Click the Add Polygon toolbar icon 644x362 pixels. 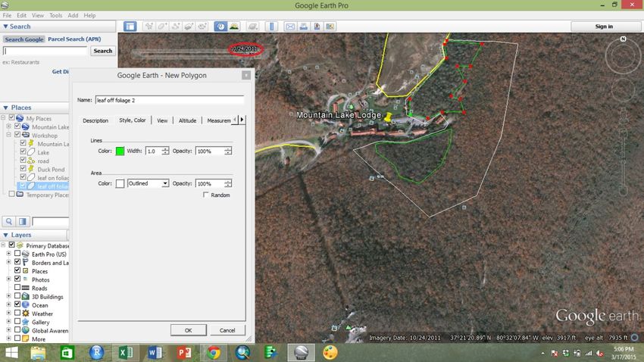(x=162, y=27)
